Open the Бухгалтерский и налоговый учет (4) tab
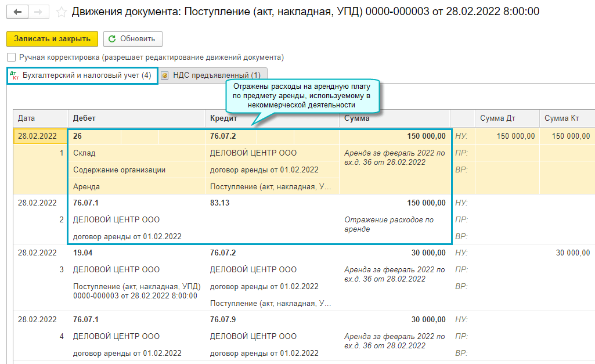The image size is (595, 364). pyautogui.click(x=82, y=75)
